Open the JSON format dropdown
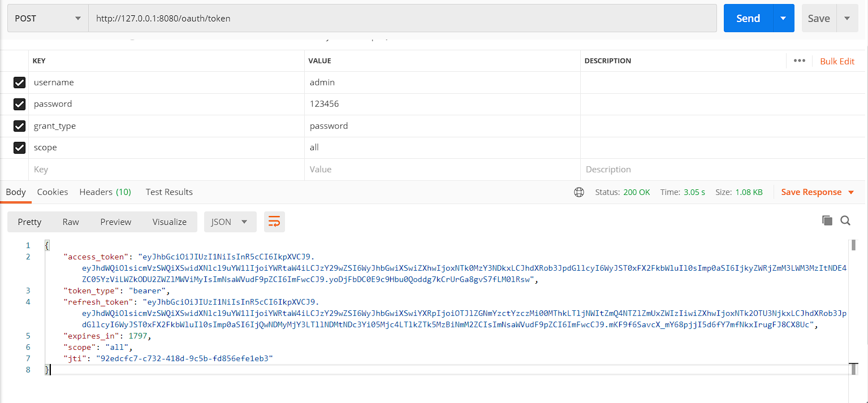Viewport: 868px width, 403px height. pos(230,222)
